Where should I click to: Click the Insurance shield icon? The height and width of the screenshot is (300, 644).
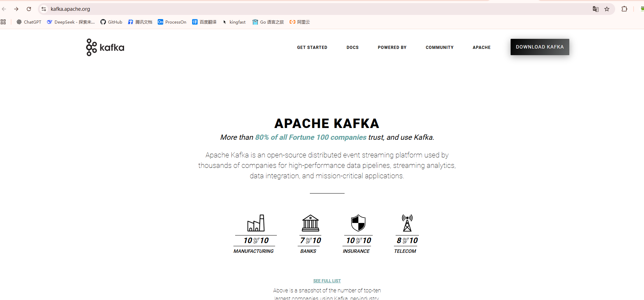[x=358, y=223]
